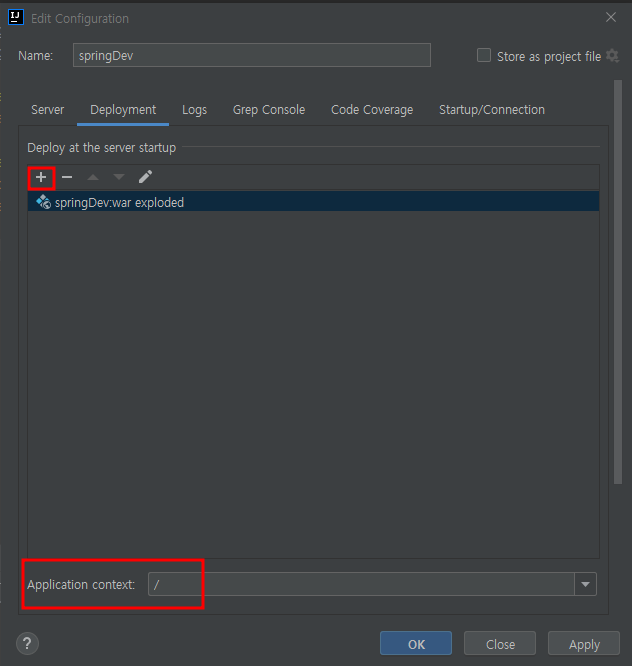Click the Application context label

click(81, 584)
